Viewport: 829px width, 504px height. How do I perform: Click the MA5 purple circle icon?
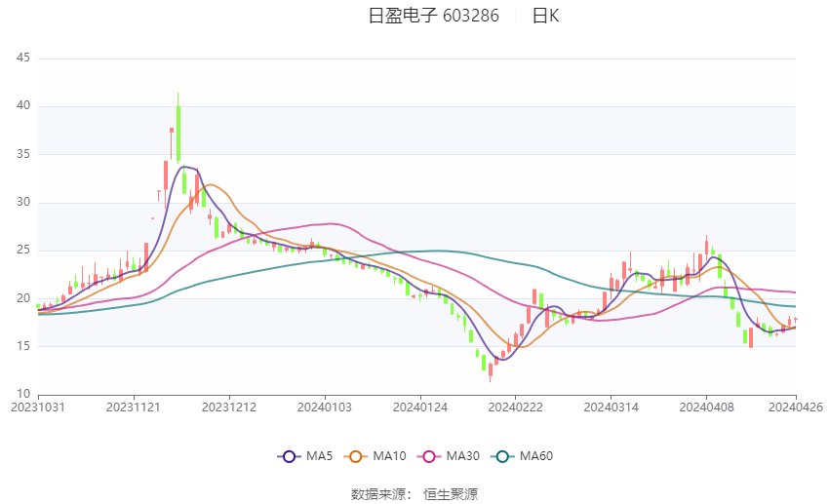[289, 456]
